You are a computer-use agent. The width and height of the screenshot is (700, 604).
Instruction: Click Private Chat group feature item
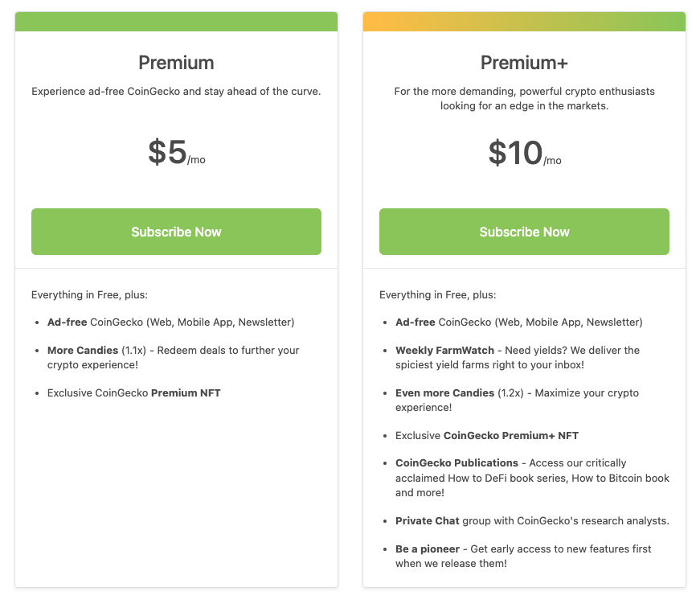532,521
